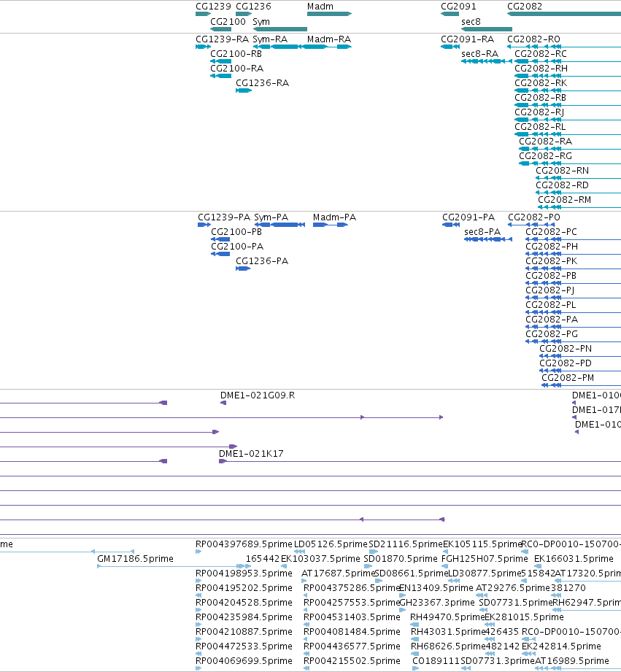This screenshot has height=672, width=621.
Task: Open EST "RP004397689.5prime"
Action: [244, 544]
